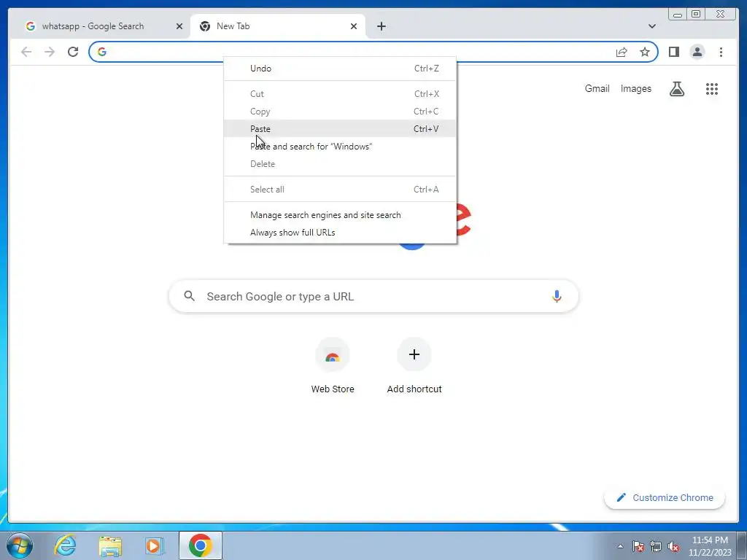
Task: Close the whatsapp - Google Search tab
Action: point(179,26)
